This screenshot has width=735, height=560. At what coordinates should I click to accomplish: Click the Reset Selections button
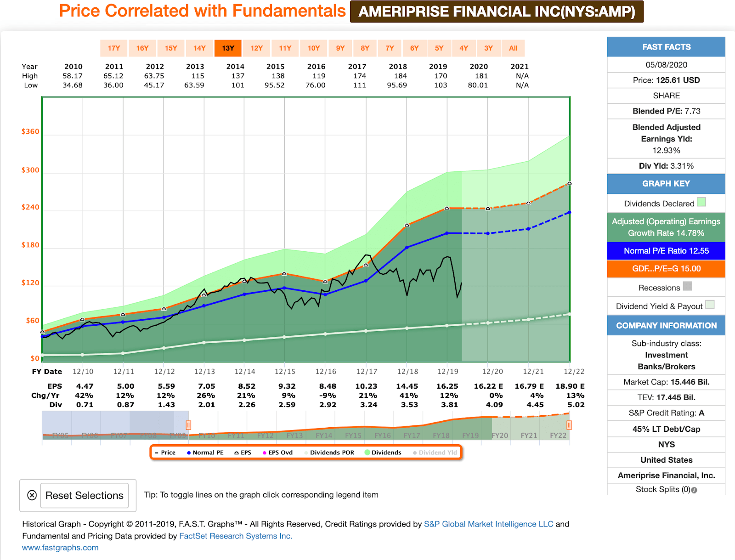tap(85, 495)
